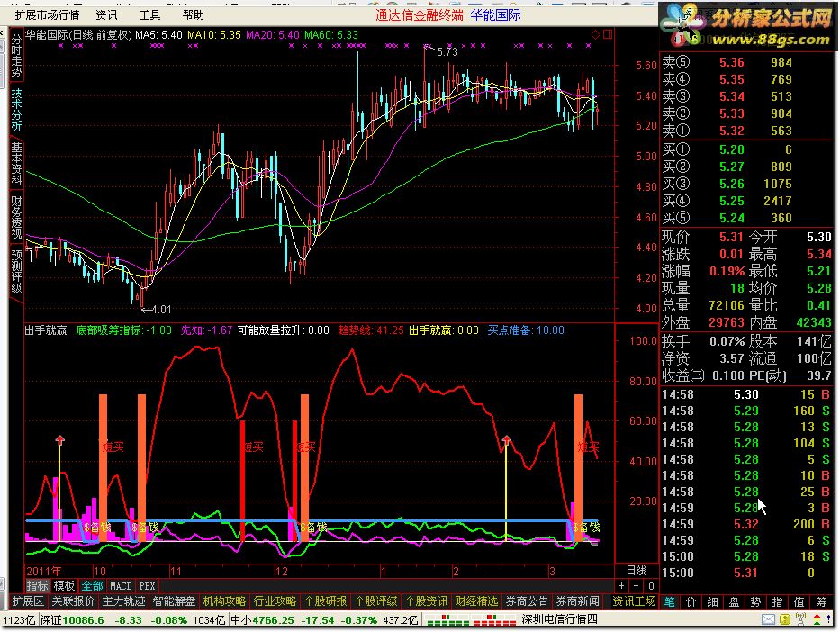
Task: Click the 华能国际 stock name in the title
Action: coord(495,15)
